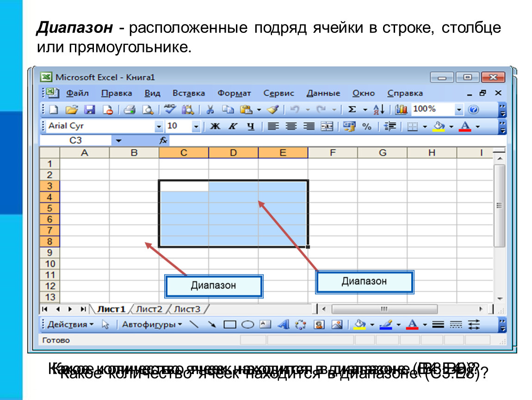Viewport: 532px width, 400px height.
Task: Click the Merge and Center icon
Action: click(327, 126)
